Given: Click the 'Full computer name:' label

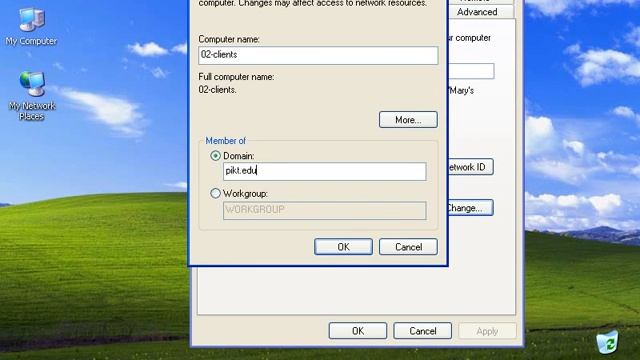Looking at the screenshot, I should point(236,77).
